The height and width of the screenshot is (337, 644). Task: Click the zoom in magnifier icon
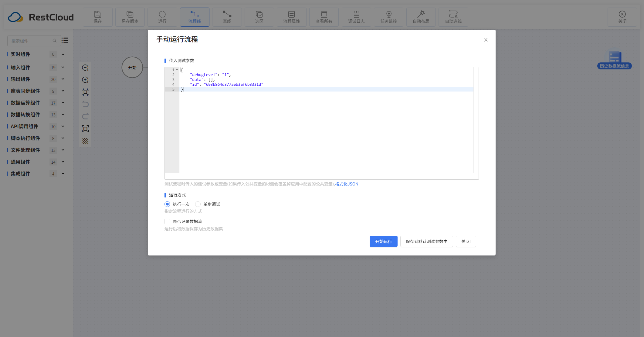pyautogui.click(x=85, y=80)
